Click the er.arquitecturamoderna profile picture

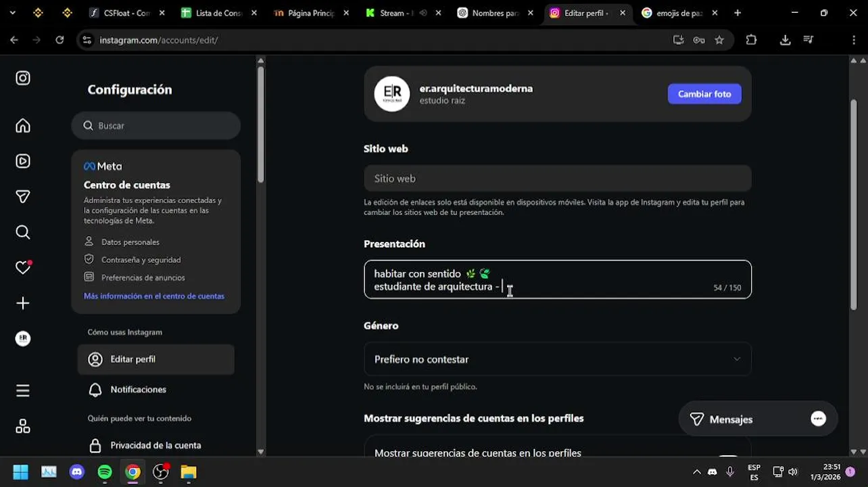click(x=392, y=94)
